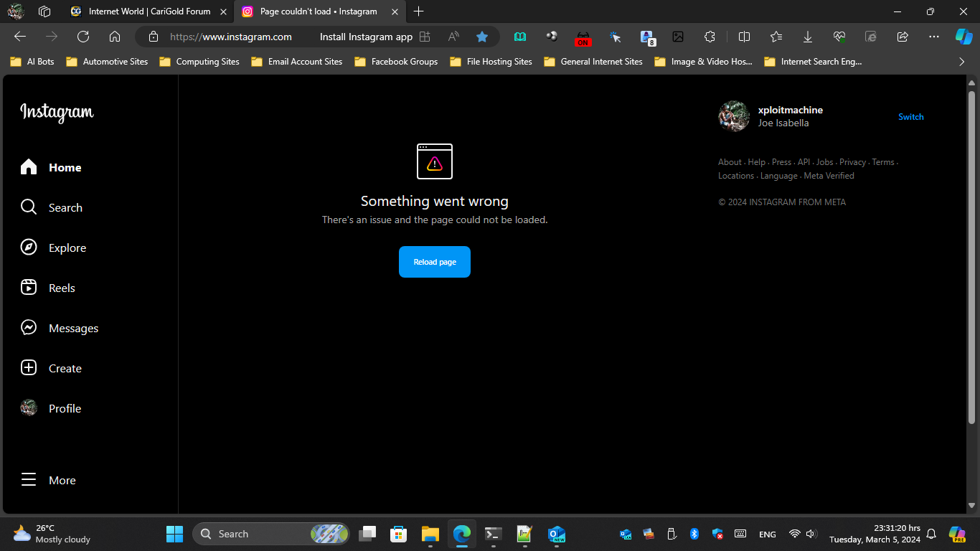Click the taskbar Search box
The image size is (980, 551).
click(271, 534)
